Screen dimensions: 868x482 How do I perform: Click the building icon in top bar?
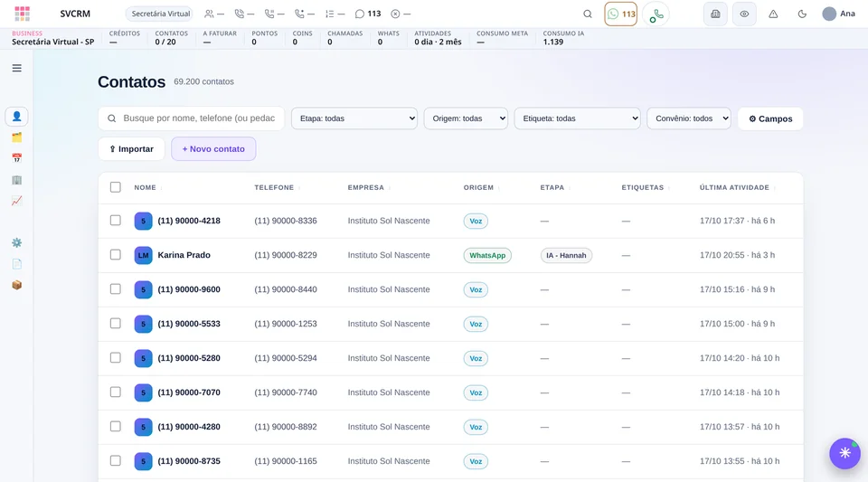(x=715, y=14)
